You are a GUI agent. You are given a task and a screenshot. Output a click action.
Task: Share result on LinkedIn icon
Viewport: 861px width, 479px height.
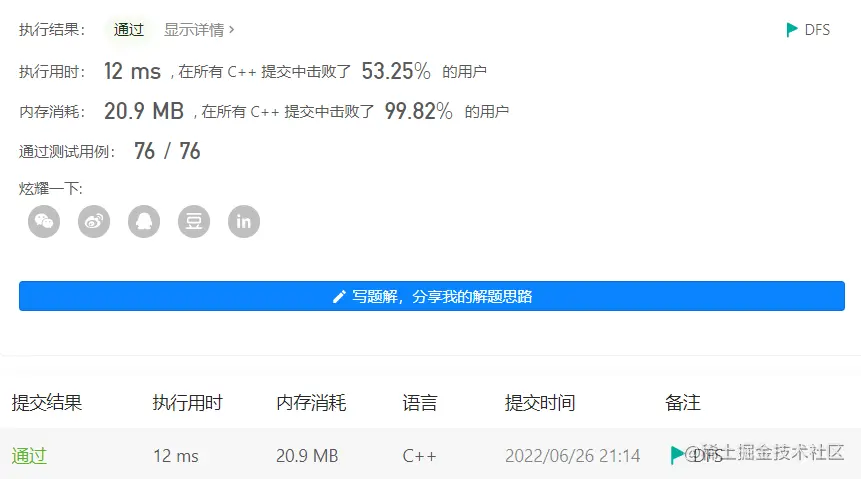244,221
